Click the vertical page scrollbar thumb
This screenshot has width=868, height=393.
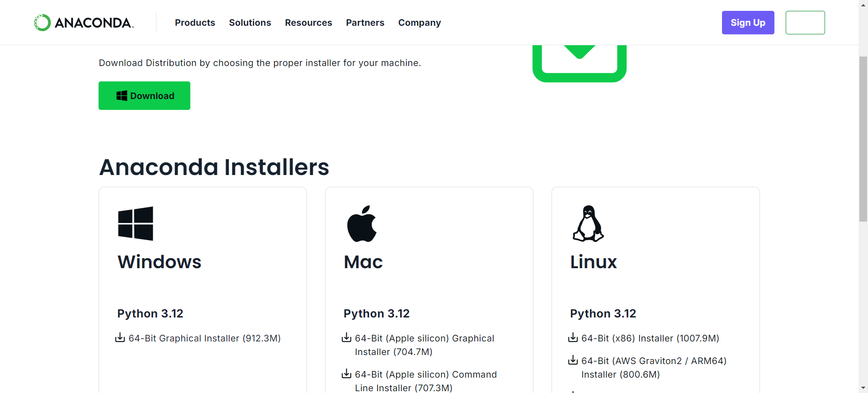pyautogui.click(x=863, y=138)
